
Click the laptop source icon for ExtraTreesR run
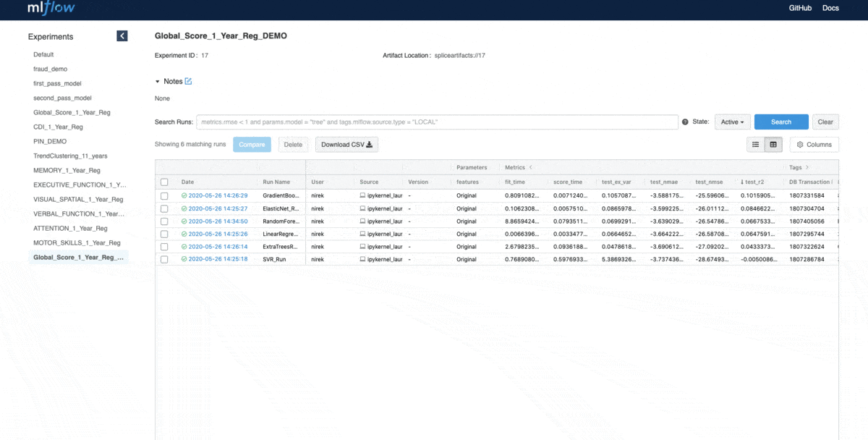[363, 247]
